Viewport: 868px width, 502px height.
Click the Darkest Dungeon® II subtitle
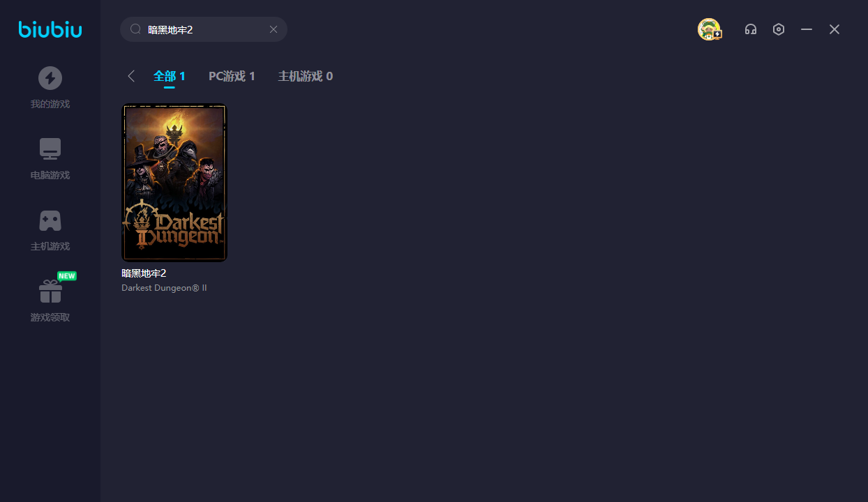164,288
